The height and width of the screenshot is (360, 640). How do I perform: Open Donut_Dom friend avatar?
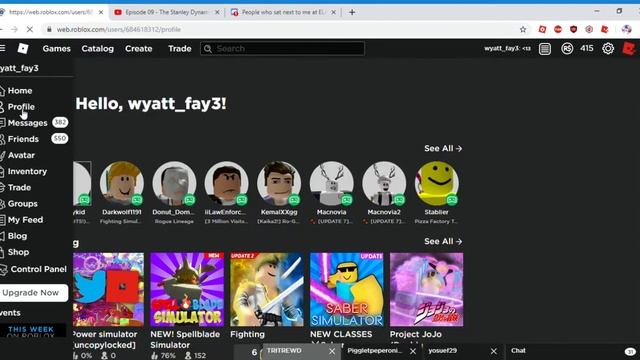174,184
